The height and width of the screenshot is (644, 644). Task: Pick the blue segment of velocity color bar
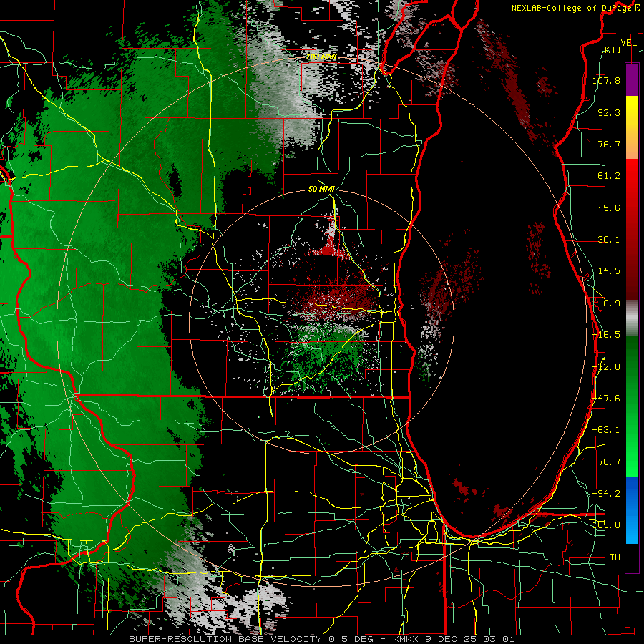[x=632, y=510]
